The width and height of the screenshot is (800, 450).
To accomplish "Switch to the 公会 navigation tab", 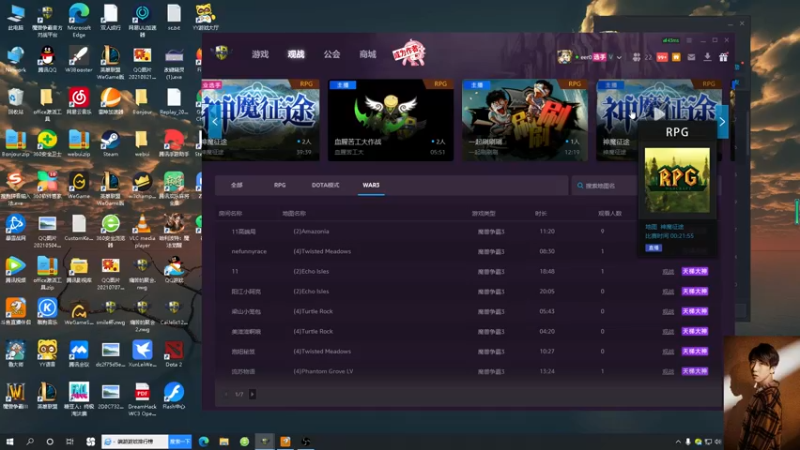I will (332, 54).
